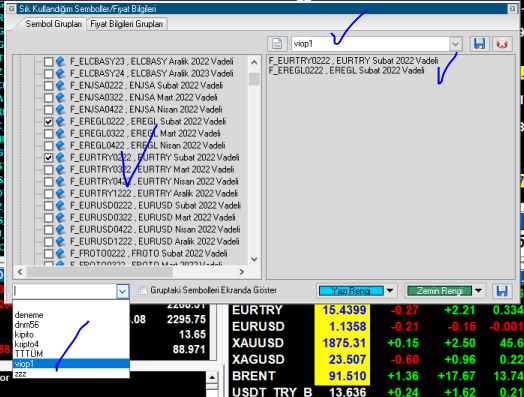
Task: Click the Zemin Rengi green color swatch
Action: click(x=439, y=291)
